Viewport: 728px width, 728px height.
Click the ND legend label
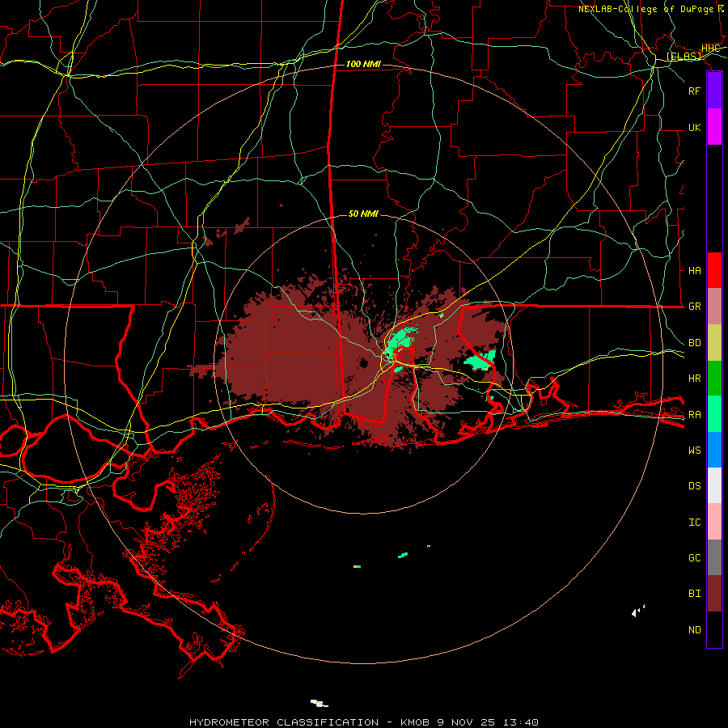[694, 630]
